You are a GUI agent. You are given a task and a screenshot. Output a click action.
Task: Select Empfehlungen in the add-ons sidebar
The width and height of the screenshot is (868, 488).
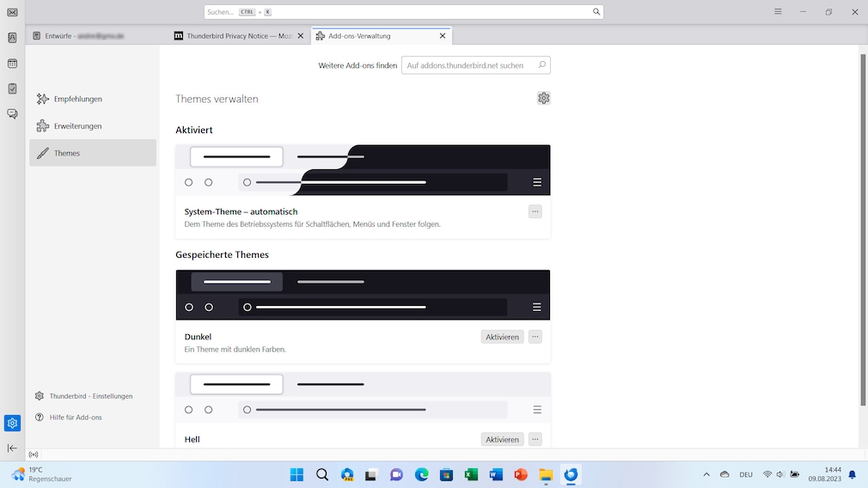(x=77, y=99)
